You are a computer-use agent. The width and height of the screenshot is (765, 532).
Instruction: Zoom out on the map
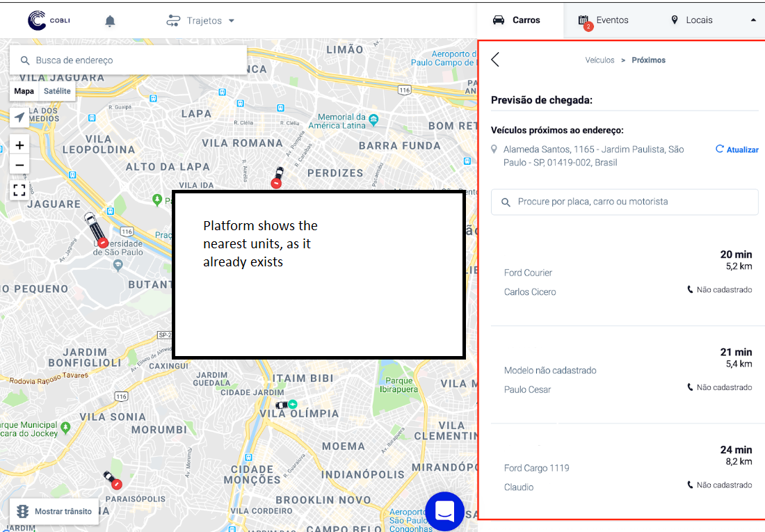pyautogui.click(x=19, y=166)
